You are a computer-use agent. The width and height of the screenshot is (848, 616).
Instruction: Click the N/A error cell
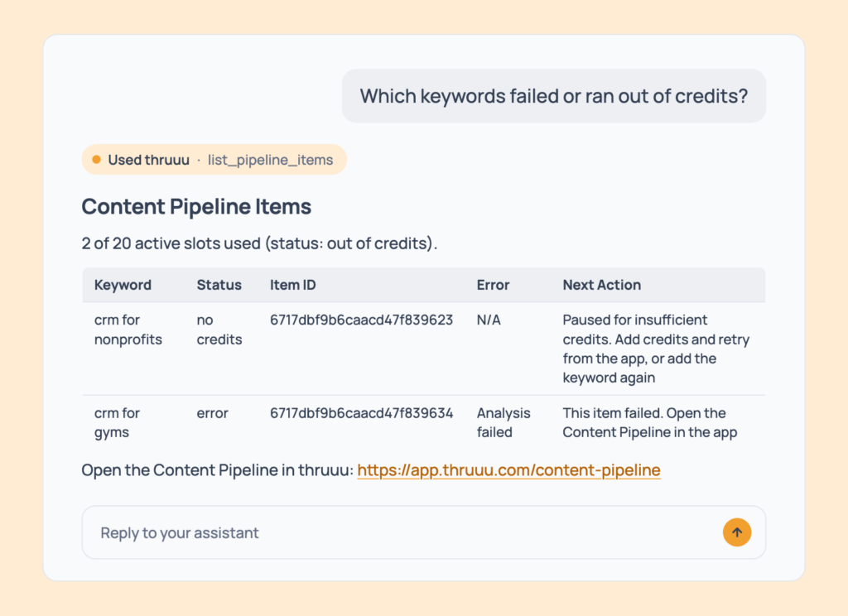(489, 320)
